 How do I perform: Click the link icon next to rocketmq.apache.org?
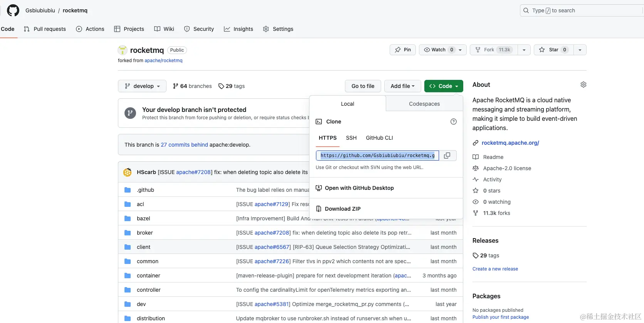pyautogui.click(x=476, y=143)
